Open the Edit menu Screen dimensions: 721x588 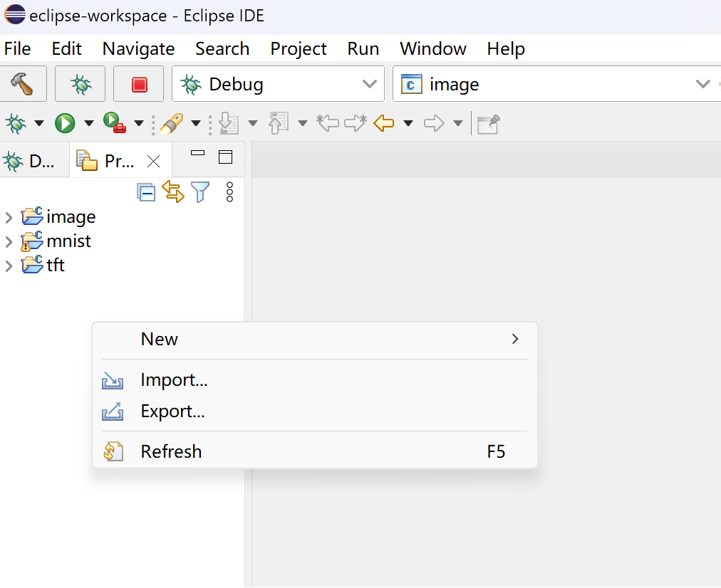(67, 48)
